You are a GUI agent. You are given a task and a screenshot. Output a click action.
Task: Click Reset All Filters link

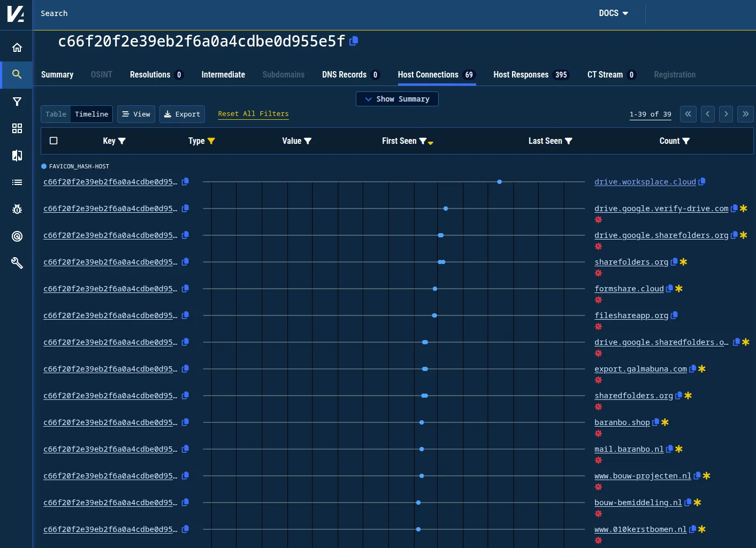(x=253, y=114)
